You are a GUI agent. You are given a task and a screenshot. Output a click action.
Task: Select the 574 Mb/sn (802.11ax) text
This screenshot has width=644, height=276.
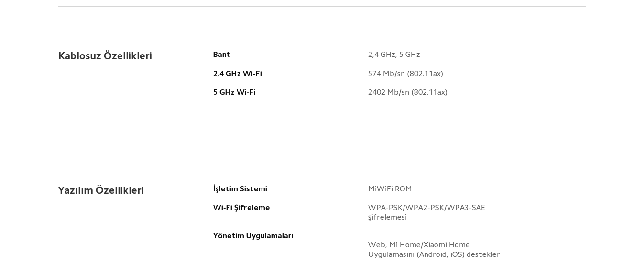[x=405, y=74]
